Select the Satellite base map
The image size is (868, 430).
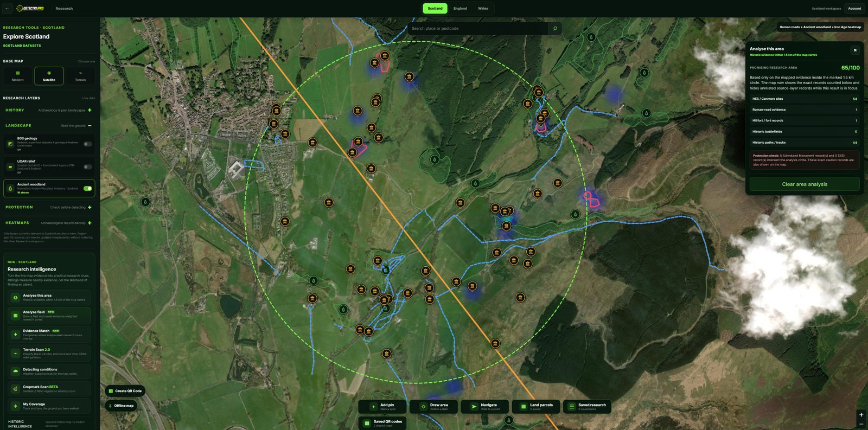pyautogui.click(x=49, y=76)
